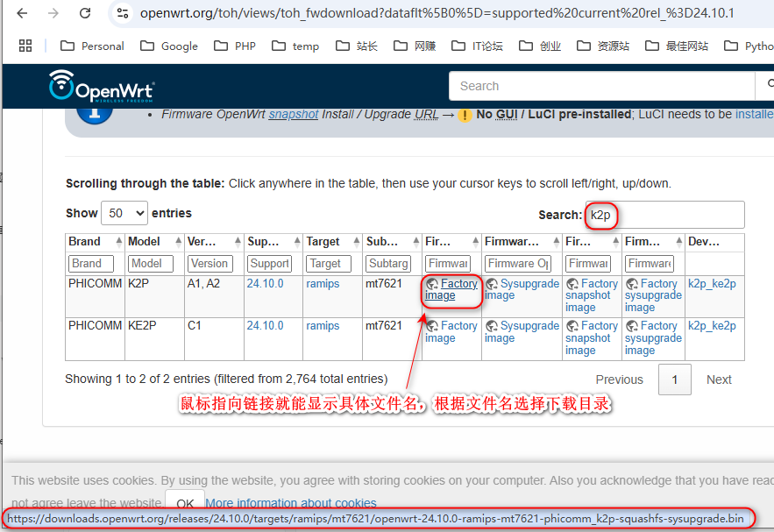Click the OpenWrt logo

pos(102,86)
